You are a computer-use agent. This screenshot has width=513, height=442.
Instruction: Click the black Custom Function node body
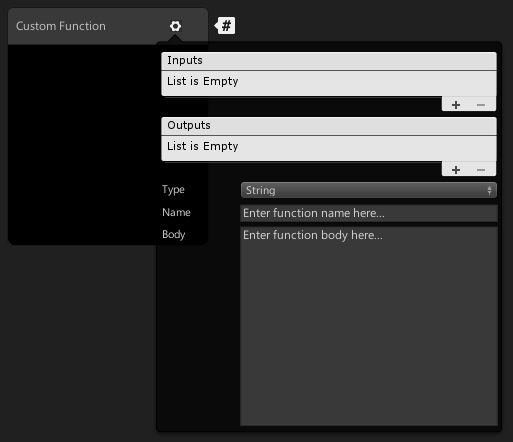82,144
